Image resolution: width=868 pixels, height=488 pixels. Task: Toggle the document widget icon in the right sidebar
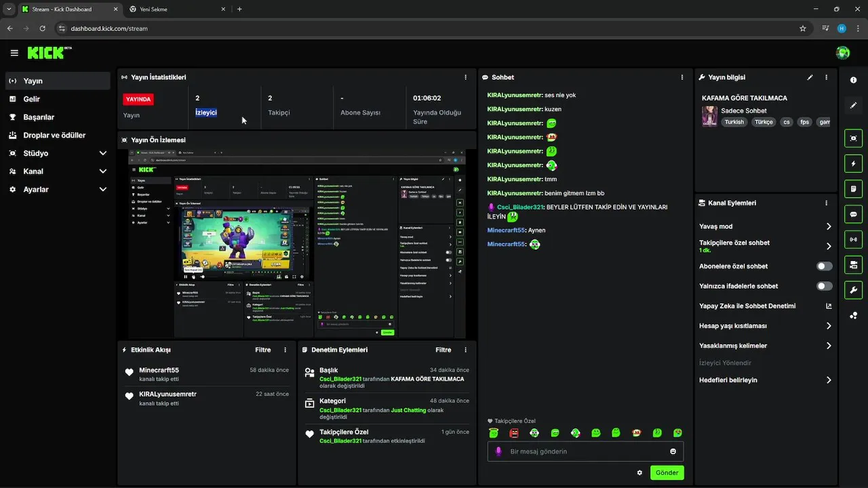click(x=853, y=188)
